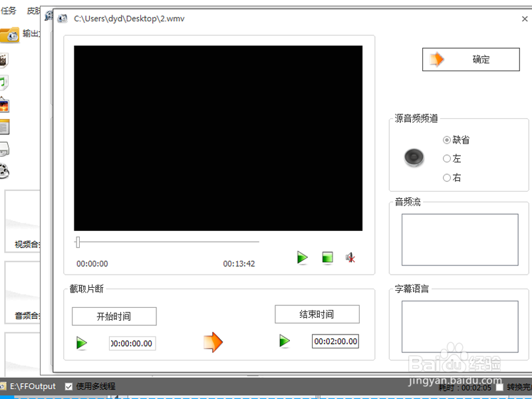Open the output folder icon in toolbar
Viewport: 532px width, 399px height.
pyautogui.click(x=9, y=35)
